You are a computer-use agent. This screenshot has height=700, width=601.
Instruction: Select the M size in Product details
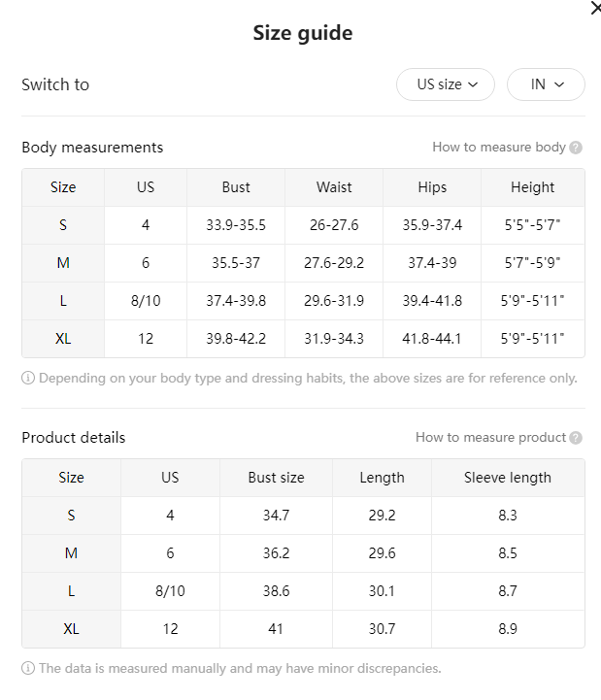point(72,553)
